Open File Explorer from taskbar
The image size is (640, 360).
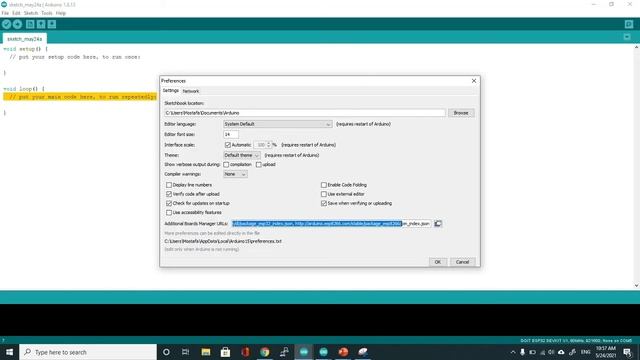tap(206, 352)
